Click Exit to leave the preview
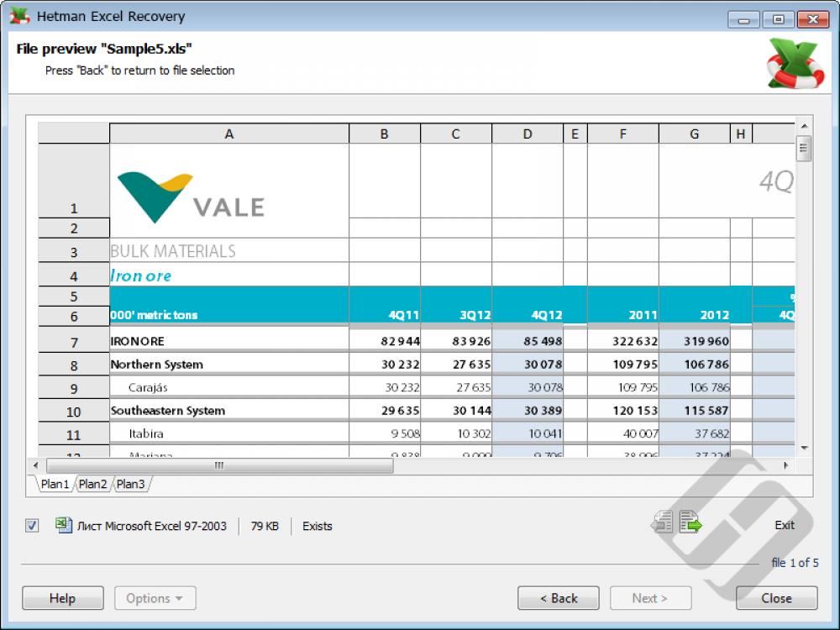The height and width of the screenshot is (630, 840). tap(784, 525)
